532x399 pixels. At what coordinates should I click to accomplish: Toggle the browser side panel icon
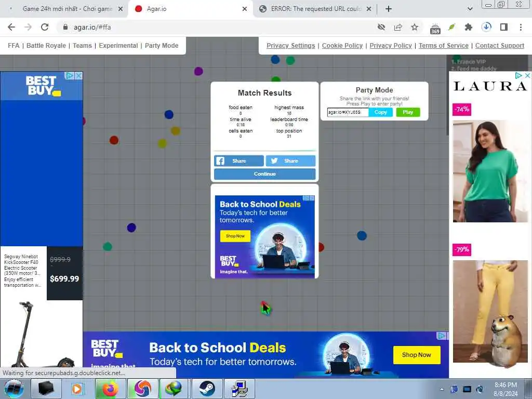pyautogui.click(x=504, y=27)
